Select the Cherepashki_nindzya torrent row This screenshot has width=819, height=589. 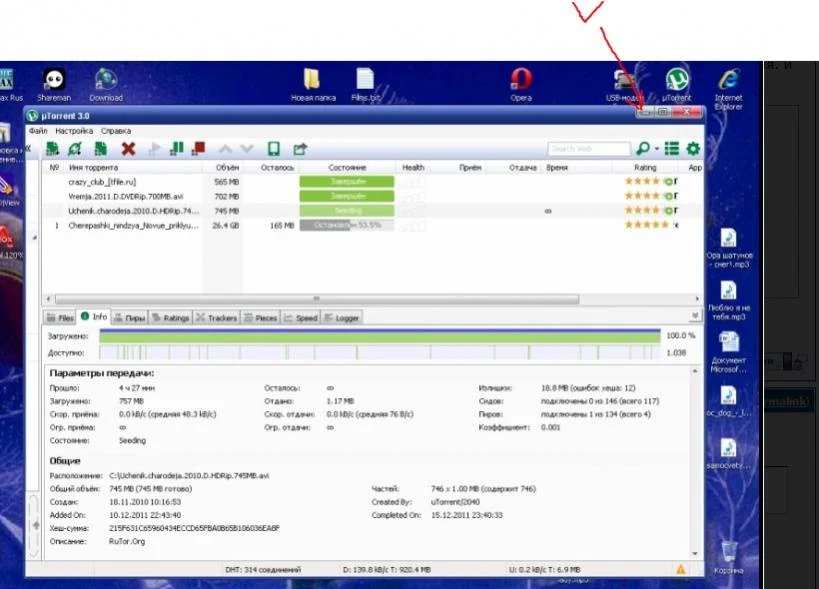click(x=372, y=226)
